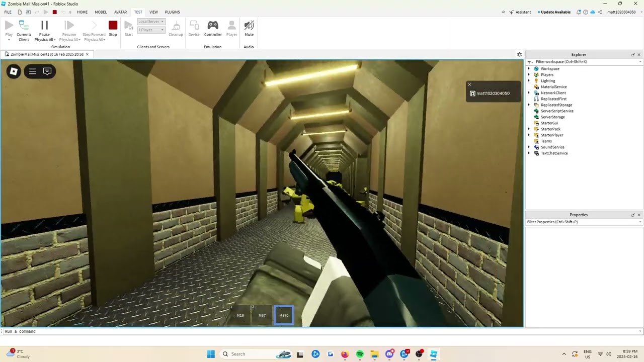The image size is (644, 362).
Task: Open Spotify from the taskbar
Action: click(360, 354)
